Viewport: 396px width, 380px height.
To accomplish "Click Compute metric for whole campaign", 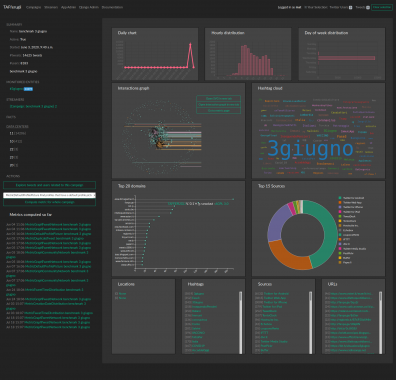I will click(49, 202).
